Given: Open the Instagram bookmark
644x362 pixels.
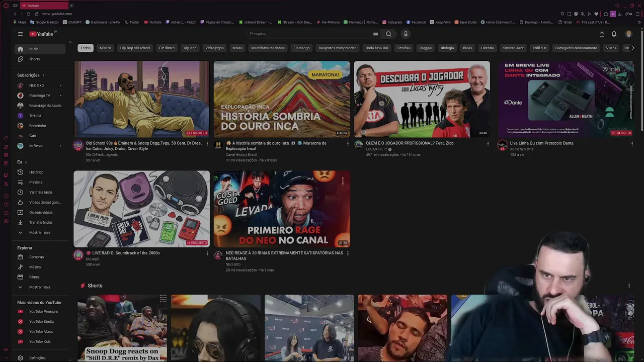Looking at the screenshot, I should (392, 22).
